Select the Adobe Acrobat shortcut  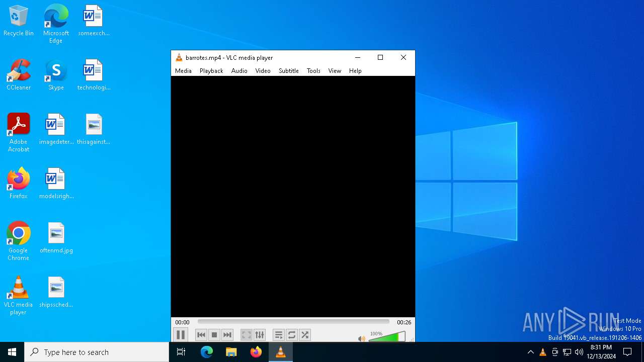coord(19,133)
